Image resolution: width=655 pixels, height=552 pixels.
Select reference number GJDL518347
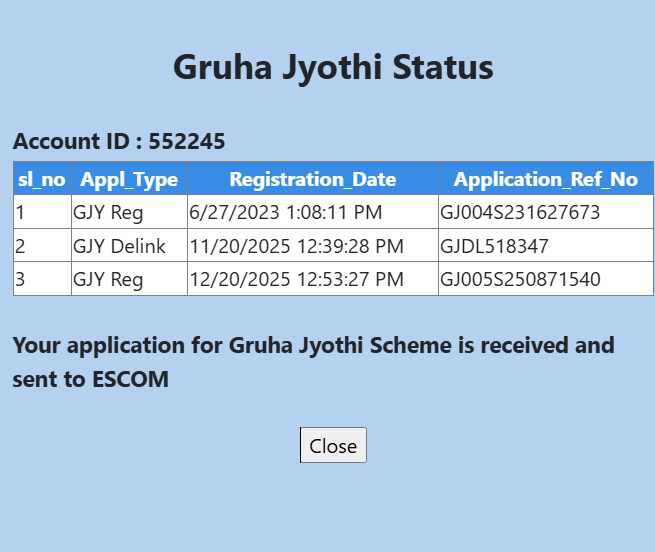click(x=495, y=245)
